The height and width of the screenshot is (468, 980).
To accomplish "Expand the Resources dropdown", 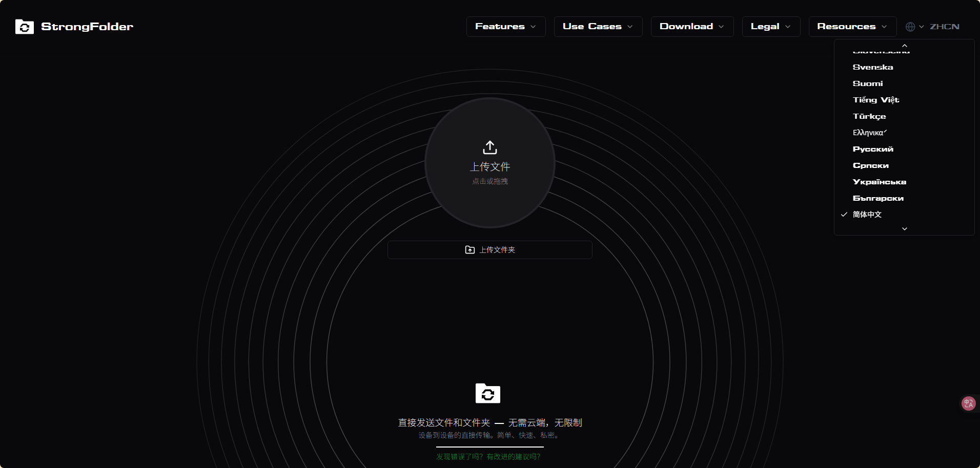I will [x=851, y=26].
